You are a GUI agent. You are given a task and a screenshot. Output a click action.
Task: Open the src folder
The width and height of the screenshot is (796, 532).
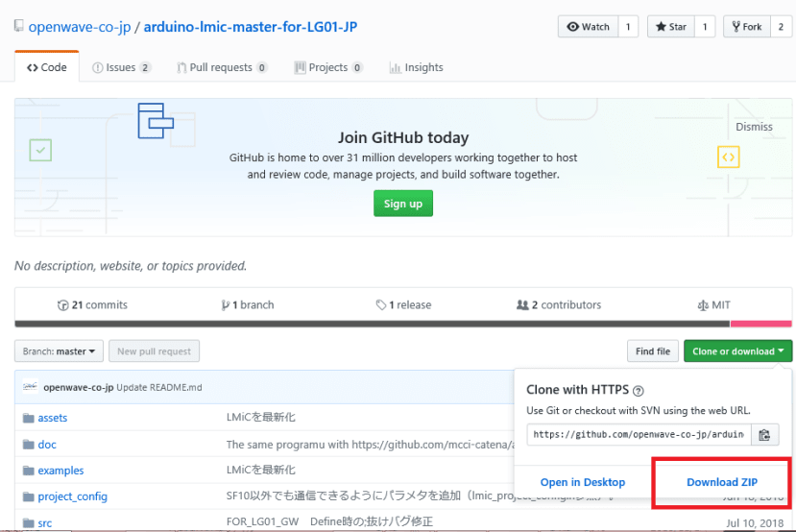tap(45, 522)
